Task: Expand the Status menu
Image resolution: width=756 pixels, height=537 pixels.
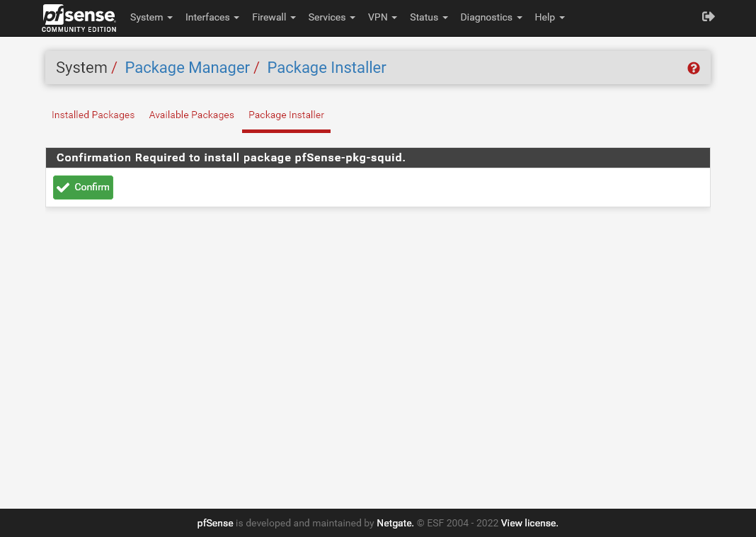Action: tap(428, 17)
